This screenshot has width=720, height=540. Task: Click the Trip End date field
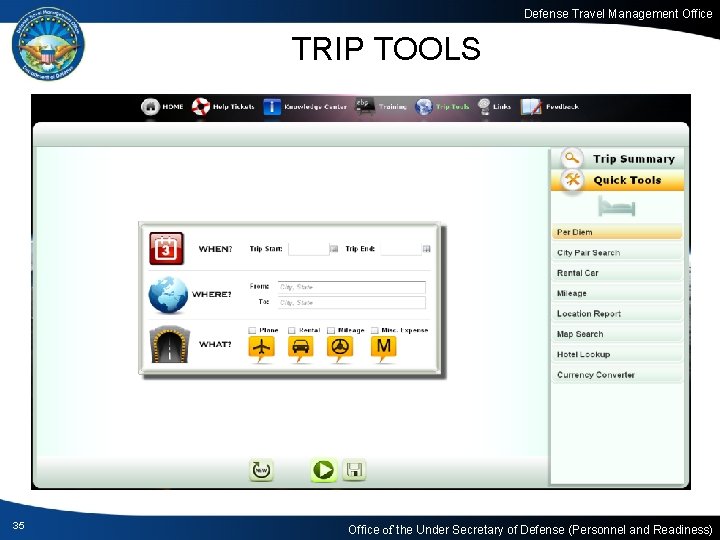401,249
